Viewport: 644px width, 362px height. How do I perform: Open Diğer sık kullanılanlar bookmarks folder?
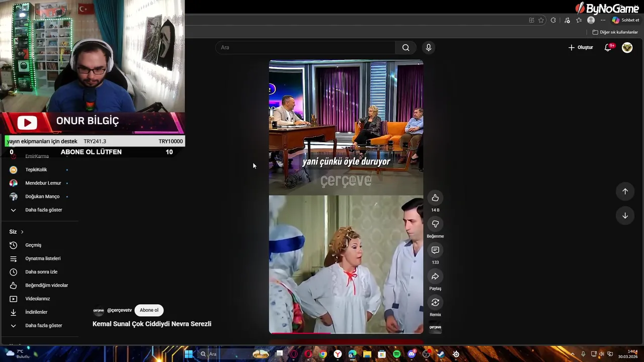(615, 32)
